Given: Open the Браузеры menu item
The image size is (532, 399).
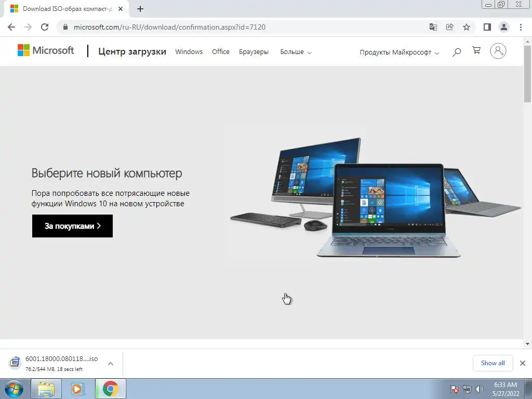Looking at the screenshot, I should (x=254, y=52).
